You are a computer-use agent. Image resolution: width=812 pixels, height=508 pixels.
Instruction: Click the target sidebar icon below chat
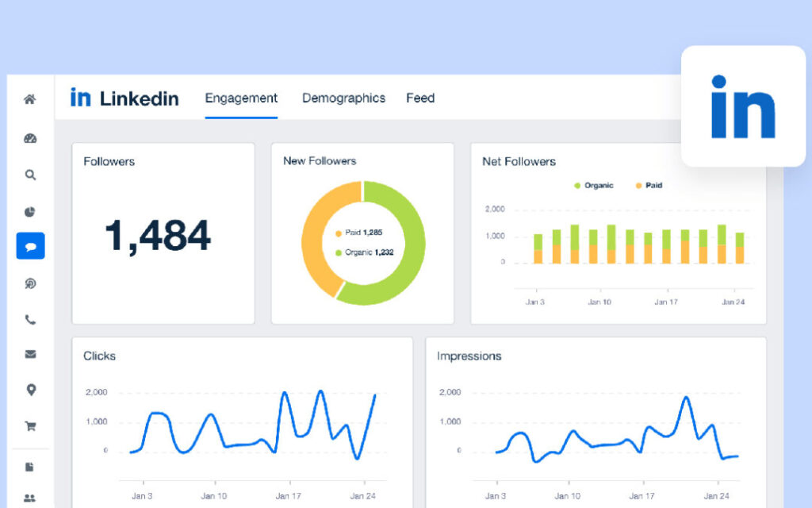pos(30,283)
